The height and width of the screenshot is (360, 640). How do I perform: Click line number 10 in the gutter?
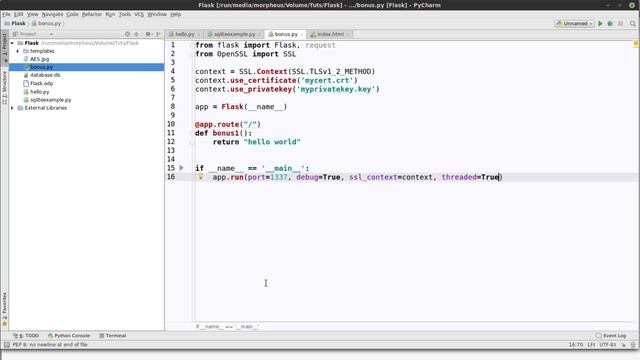(x=171, y=124)
